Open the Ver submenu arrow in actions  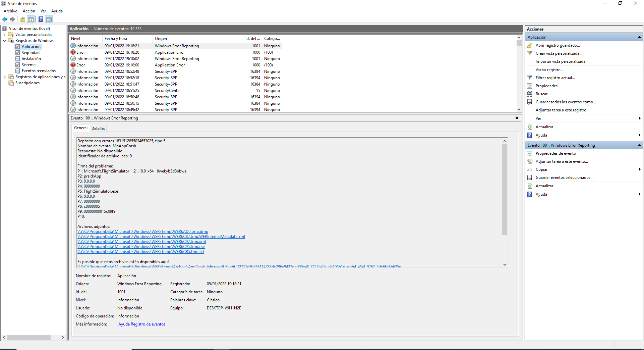coord(640,118)
